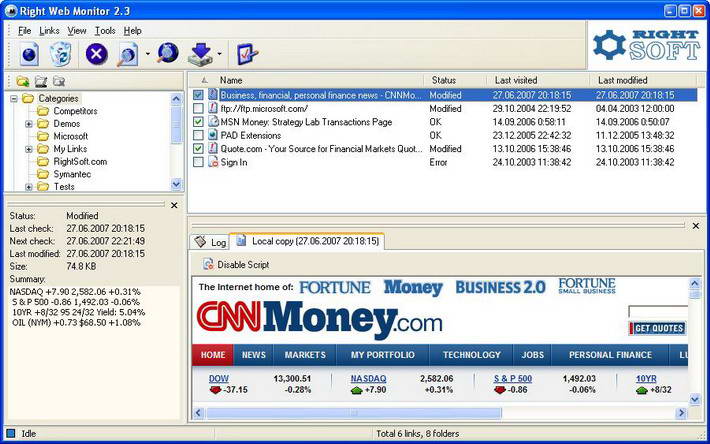Toggle checkbox for MSN Money Strategy Lab row
This screenshot has height=444, width=710.
tap(198, 122)
